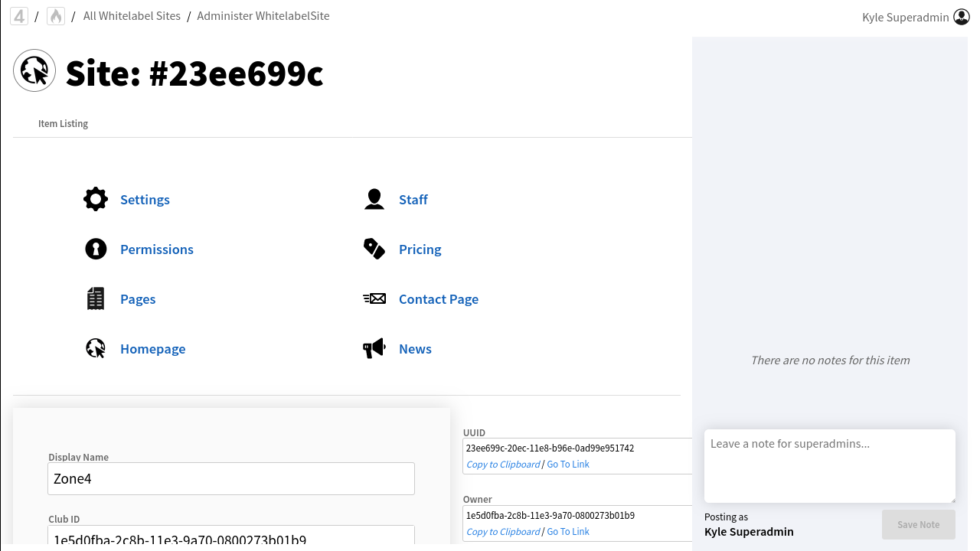Select Administer WhitelabelSite breadcrumb
980x551 pixels.
coord(263,16)
